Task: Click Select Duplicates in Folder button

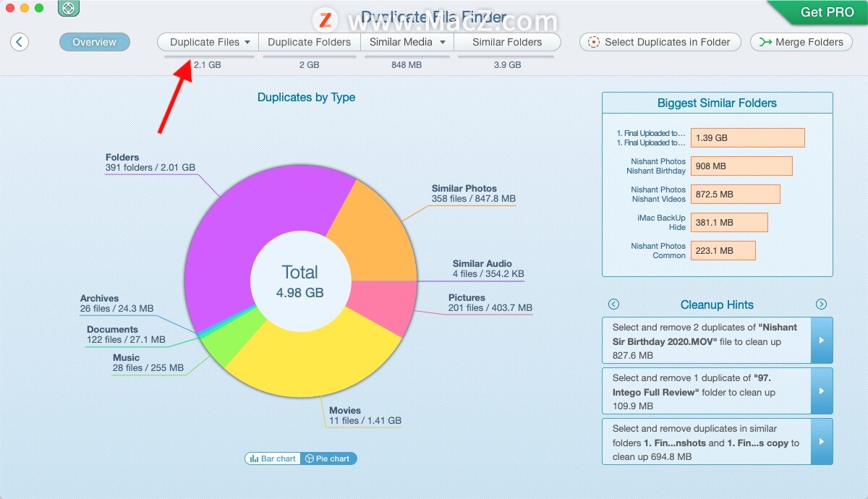Action: (x=660, y=42)
